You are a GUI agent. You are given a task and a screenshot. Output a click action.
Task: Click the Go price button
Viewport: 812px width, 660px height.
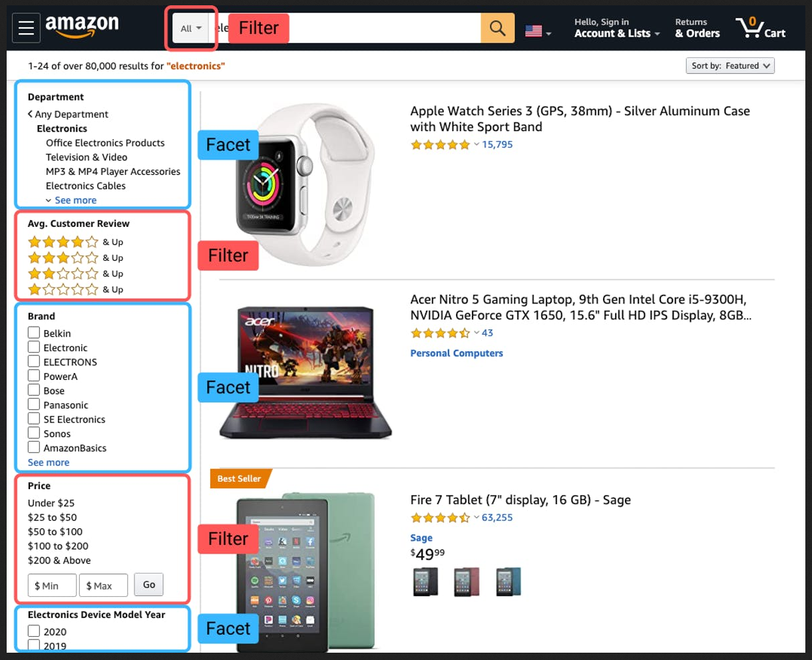point(149,585)
